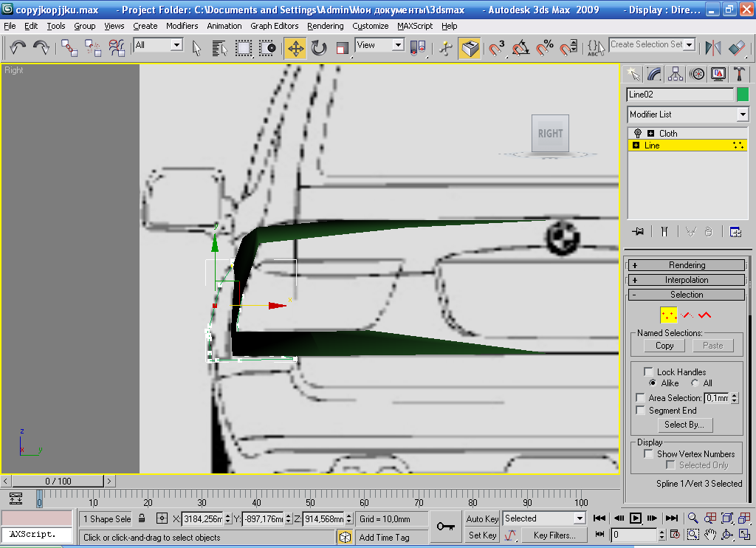Viewport: 756px width, 548px height.
Task: Check the Show Vertex Numbers option
Action: click(649, 453)
